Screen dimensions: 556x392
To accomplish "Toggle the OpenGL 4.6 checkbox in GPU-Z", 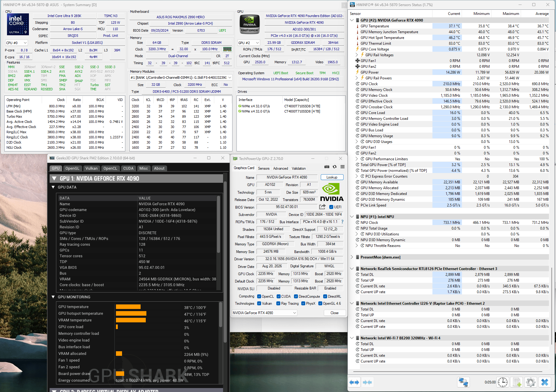I will coord(320,304).
